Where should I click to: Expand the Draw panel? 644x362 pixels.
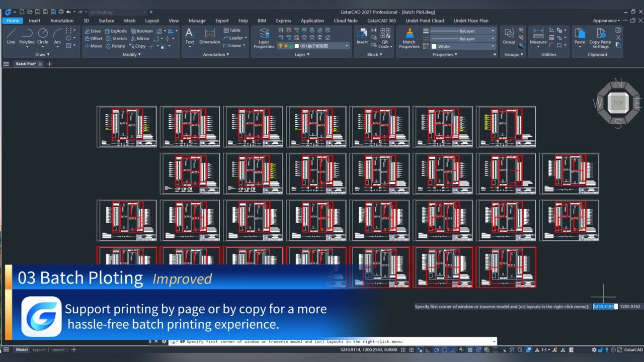coord(42,54)
